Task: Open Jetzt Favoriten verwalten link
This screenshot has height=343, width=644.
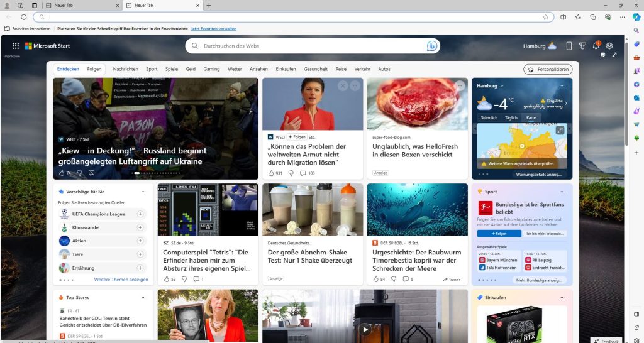Action: (214, 29)
